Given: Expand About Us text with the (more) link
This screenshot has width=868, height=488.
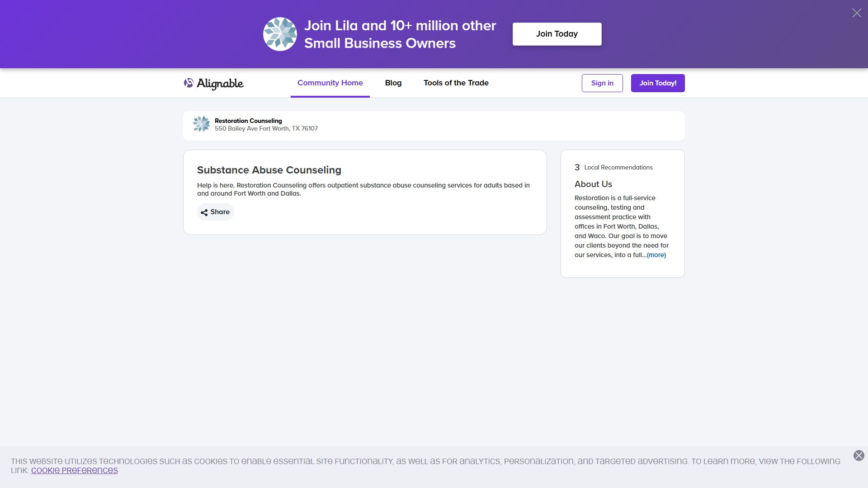Looking at the screenshot, I should click(x=656, y=255).
